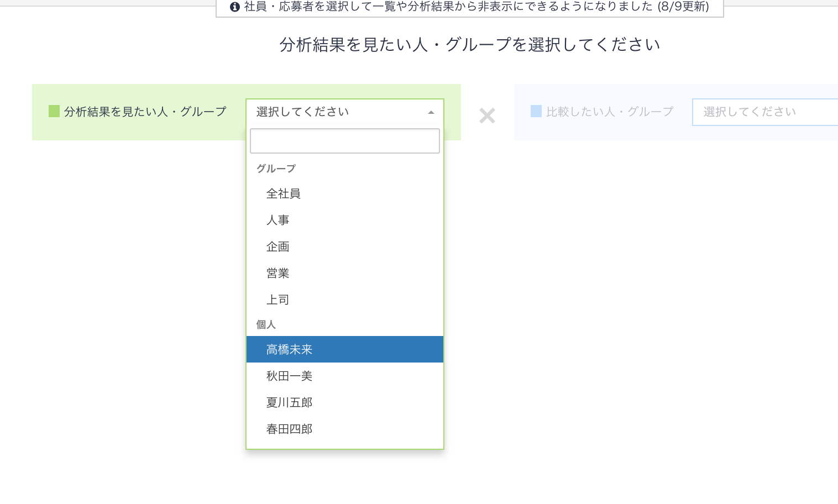
Task: Pick 春田四郎 from the dropdown
Action: coord(290,429)
